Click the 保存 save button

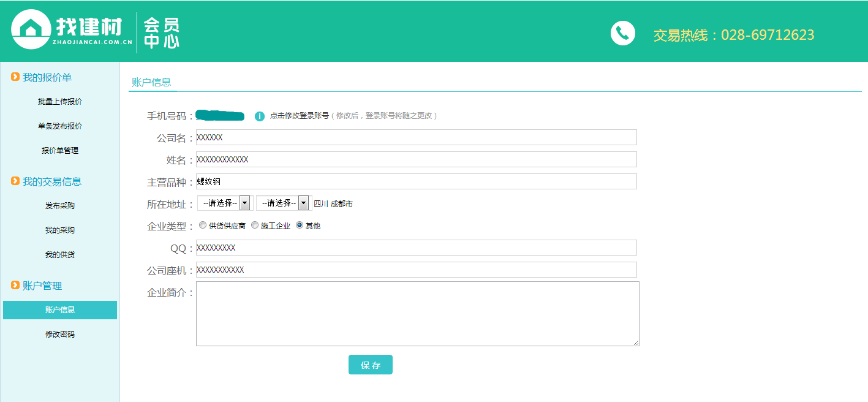pos(371,365)
